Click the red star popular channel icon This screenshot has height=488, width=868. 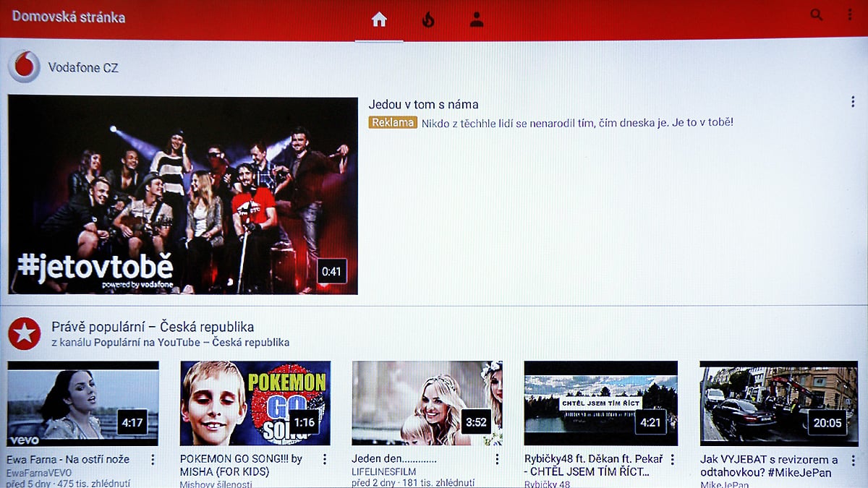pos(25,334)
